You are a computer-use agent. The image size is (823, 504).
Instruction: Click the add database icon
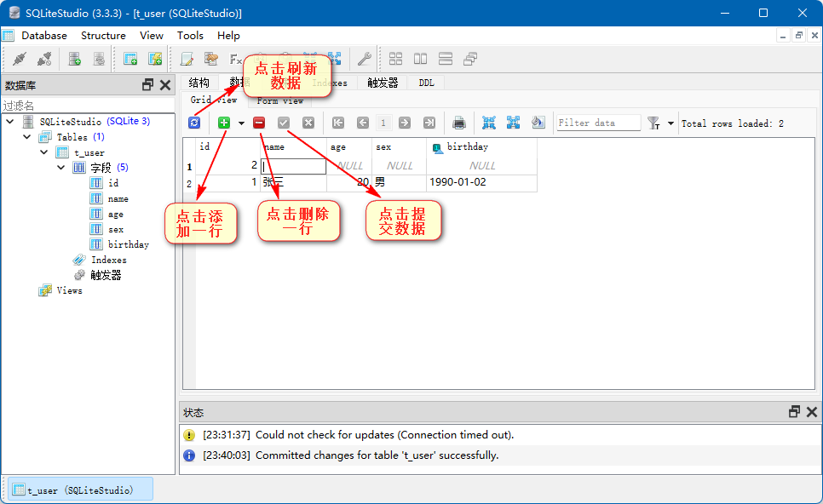[74, 59]
